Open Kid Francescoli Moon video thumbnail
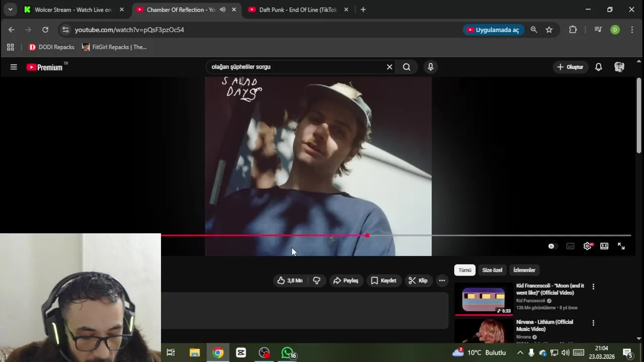Screen dimensions: 644x362 (x=484, y=299)
